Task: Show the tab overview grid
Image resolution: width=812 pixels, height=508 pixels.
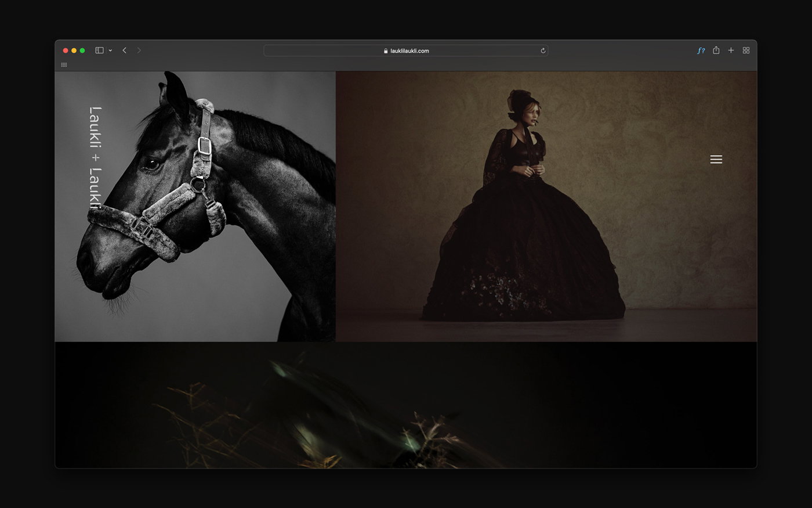Action: [x=746, y=51]
